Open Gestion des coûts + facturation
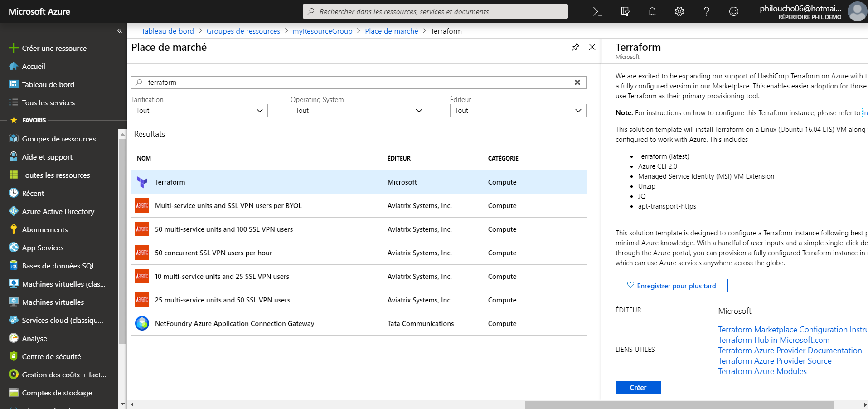 pyautogui.click(x=64, y=375)
